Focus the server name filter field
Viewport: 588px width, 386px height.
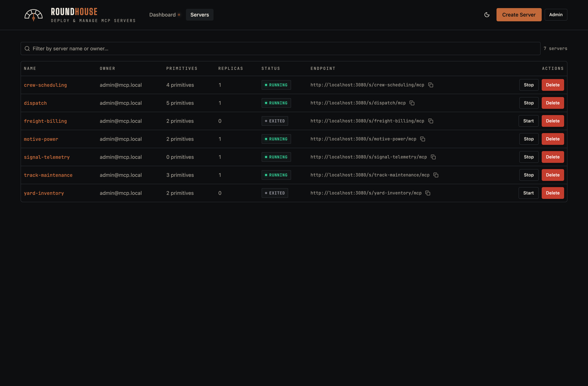click(280, 49)
